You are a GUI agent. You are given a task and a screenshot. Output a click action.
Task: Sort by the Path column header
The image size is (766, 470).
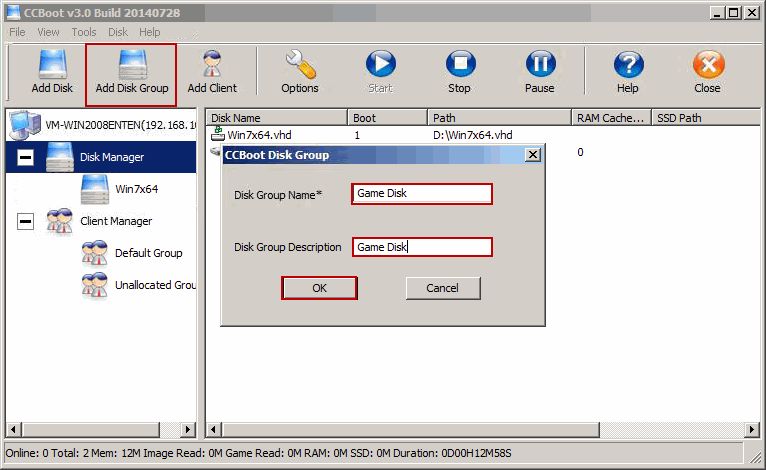(x=499, y=118)
